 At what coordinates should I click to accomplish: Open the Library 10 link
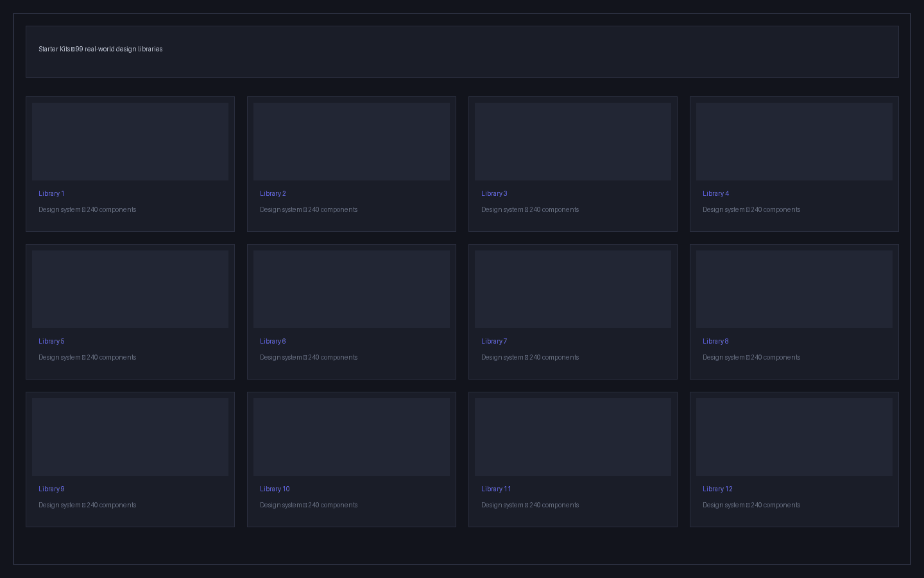[275, 489]
